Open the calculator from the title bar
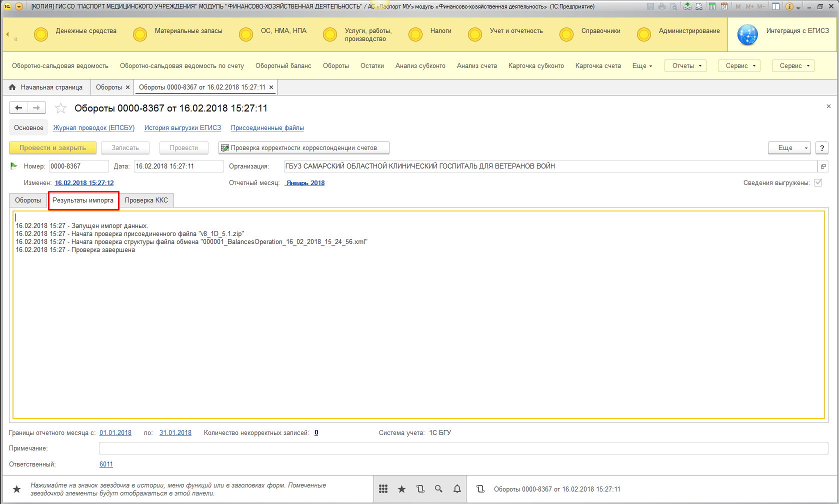Image resolution: width=839 pixels, height=504 pixels. tap(712, 6)
